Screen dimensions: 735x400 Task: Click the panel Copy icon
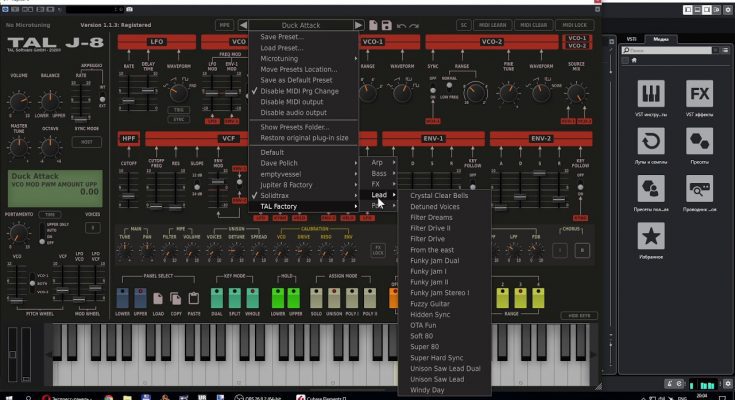coord(178,297)
